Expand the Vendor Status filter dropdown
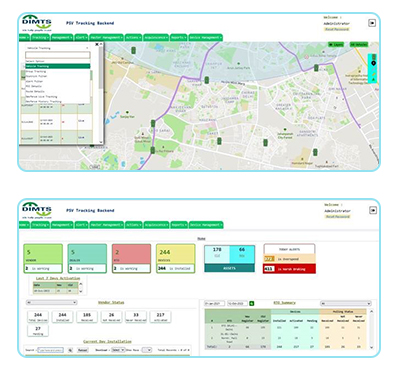 [x=52, y=303]
